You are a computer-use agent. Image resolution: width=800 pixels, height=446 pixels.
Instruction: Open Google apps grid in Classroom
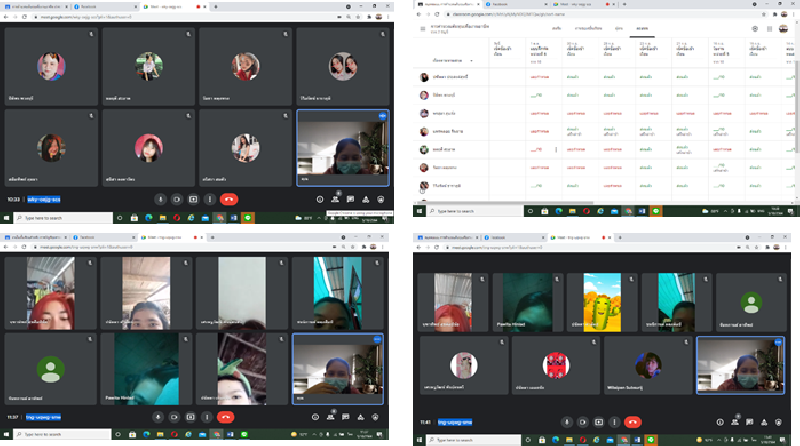[770, 30]
